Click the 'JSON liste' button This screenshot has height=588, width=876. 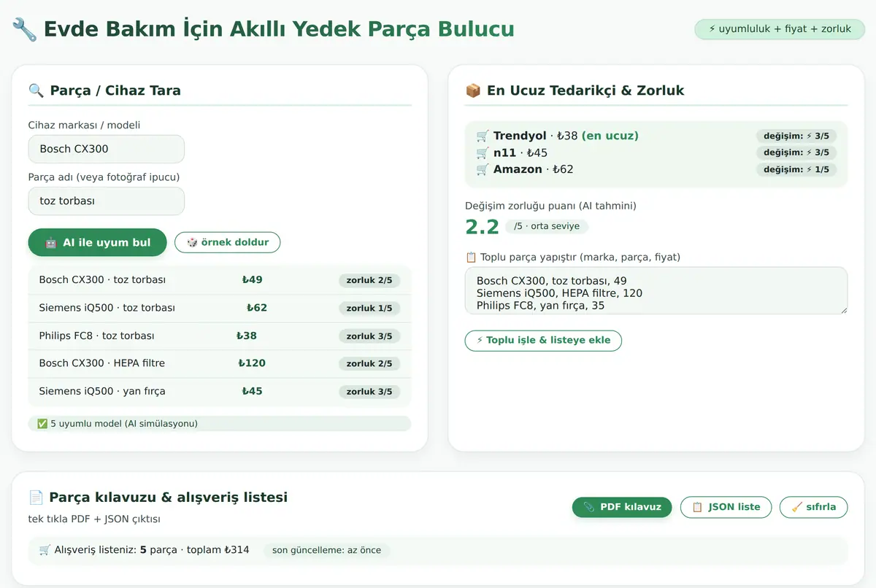[x=726, y=507]
